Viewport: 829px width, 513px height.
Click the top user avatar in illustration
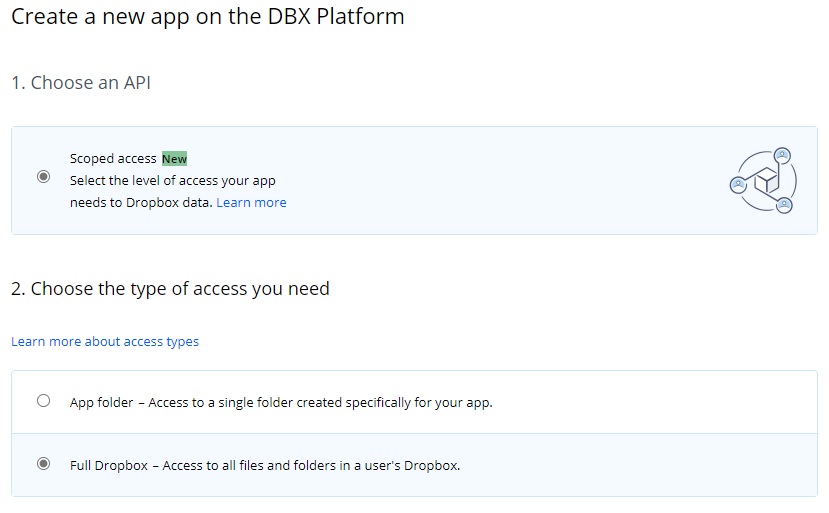click(782, 156)
